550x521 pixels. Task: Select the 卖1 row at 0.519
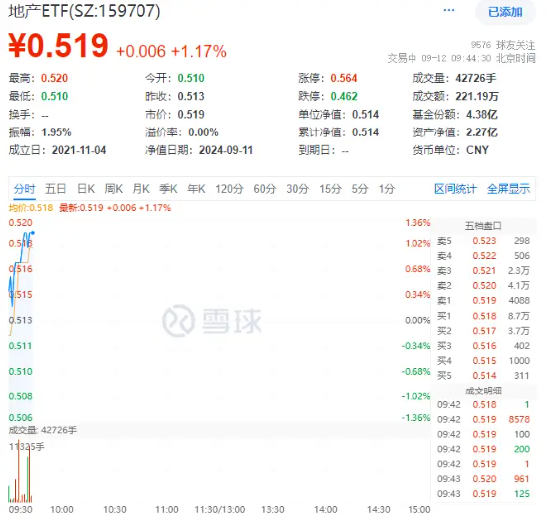483,301
